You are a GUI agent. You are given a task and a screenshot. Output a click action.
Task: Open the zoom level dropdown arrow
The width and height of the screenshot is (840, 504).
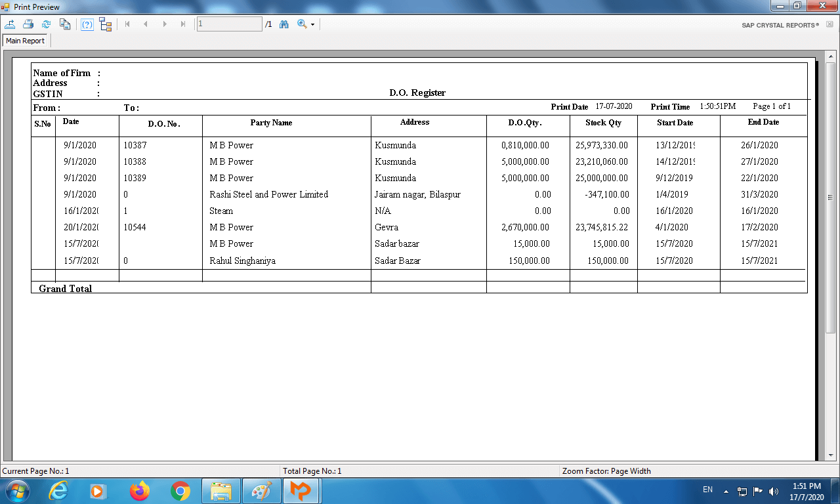tap(312, 25)
